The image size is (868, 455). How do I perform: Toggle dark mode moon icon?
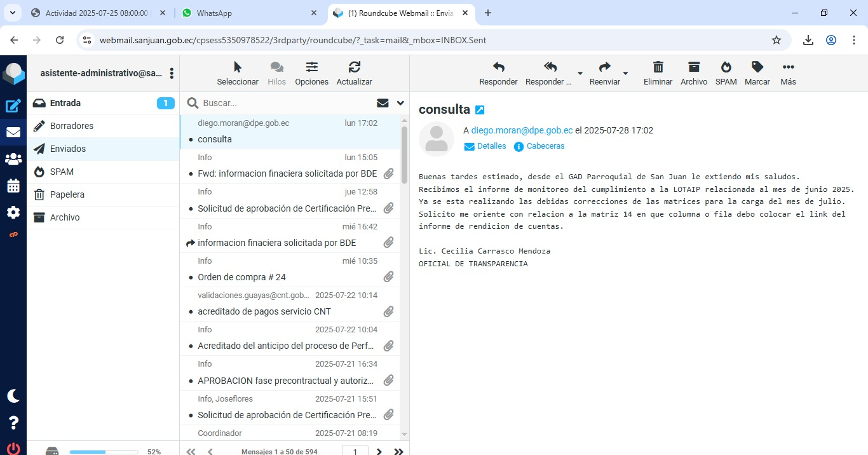point(13,396)
